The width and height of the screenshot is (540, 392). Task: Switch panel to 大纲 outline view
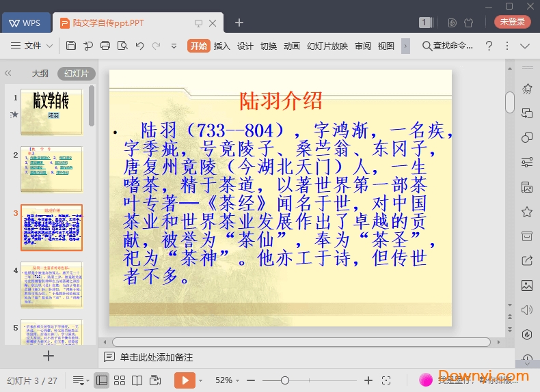40,74
